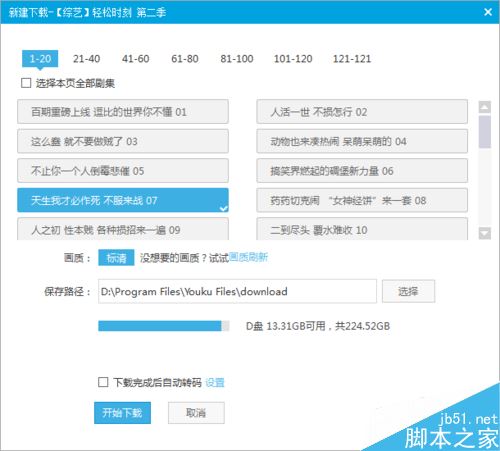Image resolution: width=500 pixels, height=451 pixels.
Task: Click the D drive usage bar
Action: click(x=164, y=326)
